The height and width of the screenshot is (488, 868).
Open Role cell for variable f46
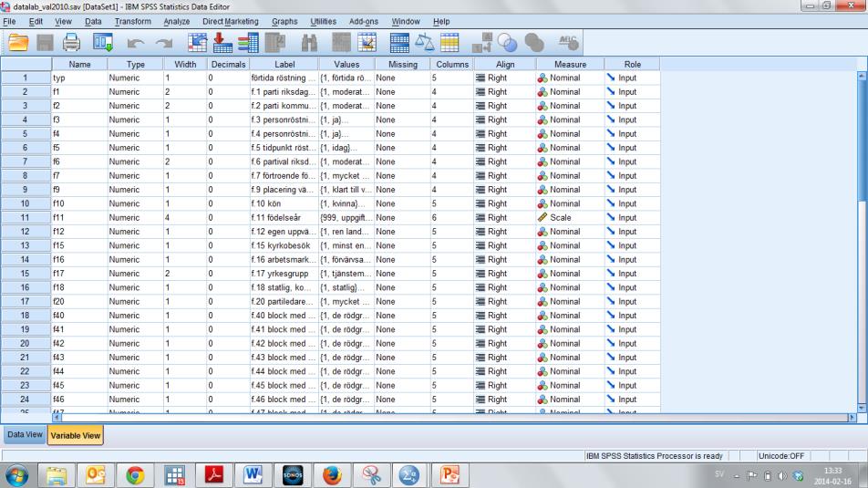click(632, 400)
